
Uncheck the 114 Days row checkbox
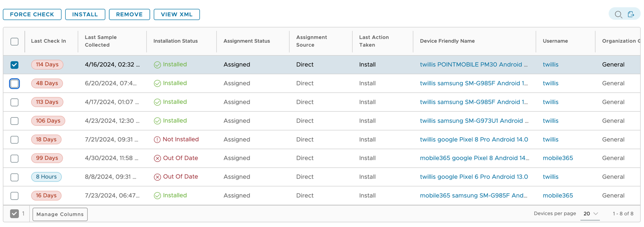pos(15,65)
